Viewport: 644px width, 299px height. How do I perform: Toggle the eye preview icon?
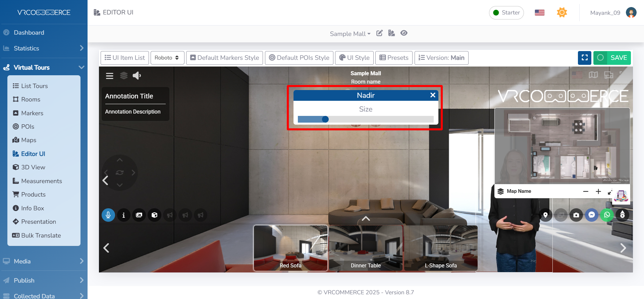404,33
